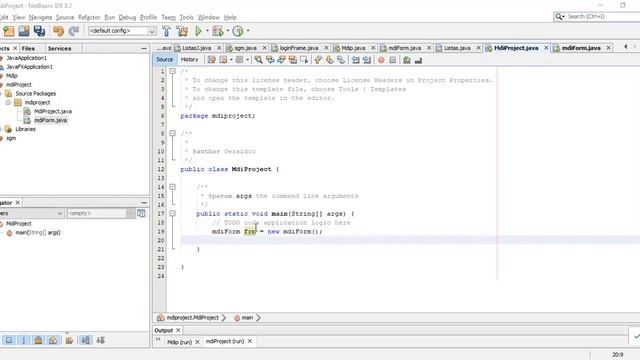Select the Source view button

click(164, 60)
